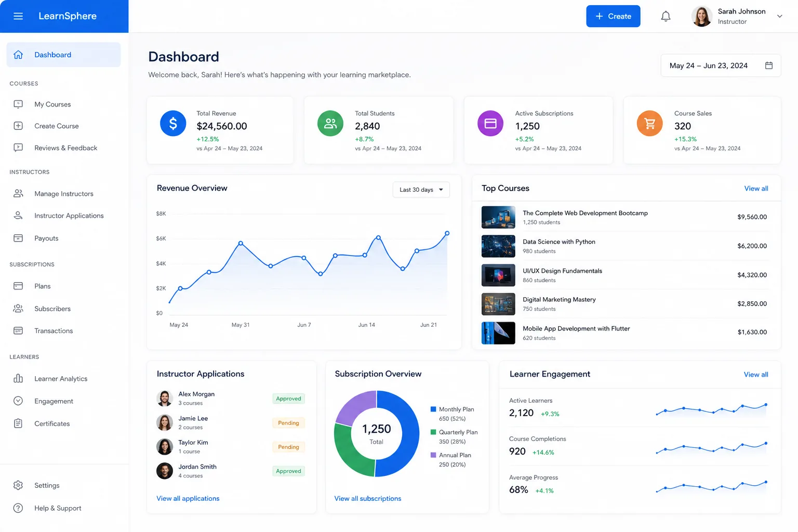Screen dimensions: 798x532
Task: Click the Course Sales shopping cart icon
Action: (650, 124)
